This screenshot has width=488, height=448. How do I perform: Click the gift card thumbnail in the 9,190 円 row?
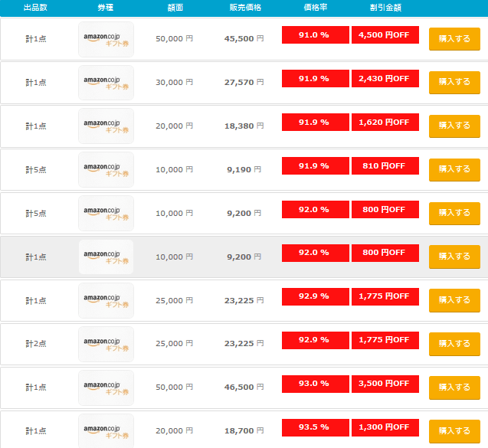click(106, 169)
